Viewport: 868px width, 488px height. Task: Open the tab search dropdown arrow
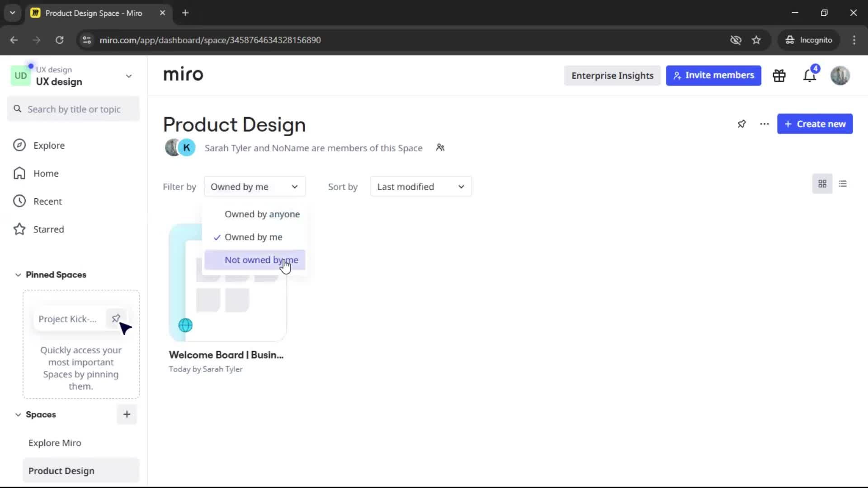[x=13, y=13]
